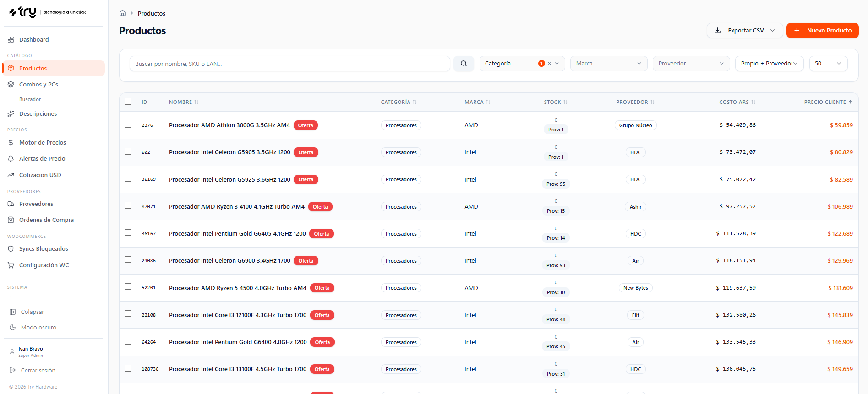868x394 pixels.
Task: Expand the Proveedor filter dropdown
Action: (x=691, y=64)
